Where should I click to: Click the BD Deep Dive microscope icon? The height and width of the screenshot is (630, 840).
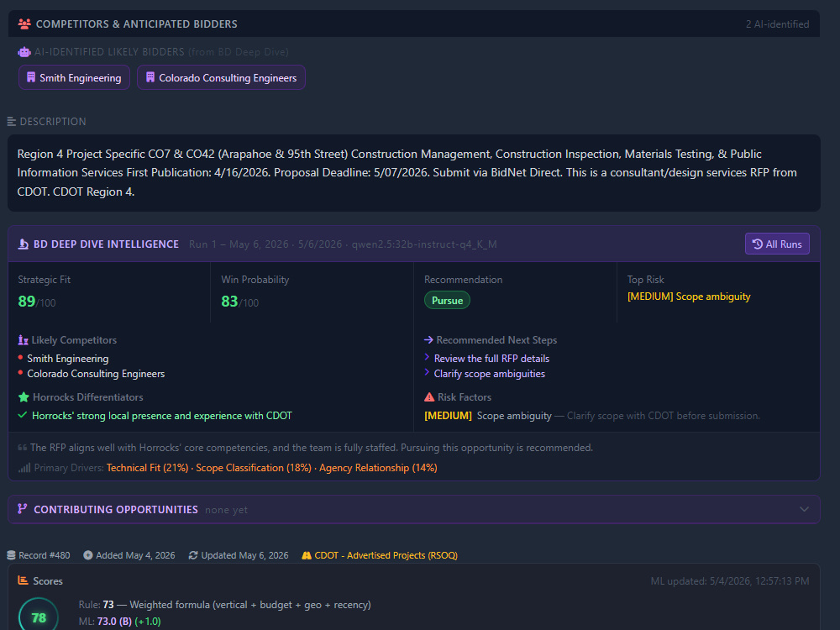[x=23, y=244]
